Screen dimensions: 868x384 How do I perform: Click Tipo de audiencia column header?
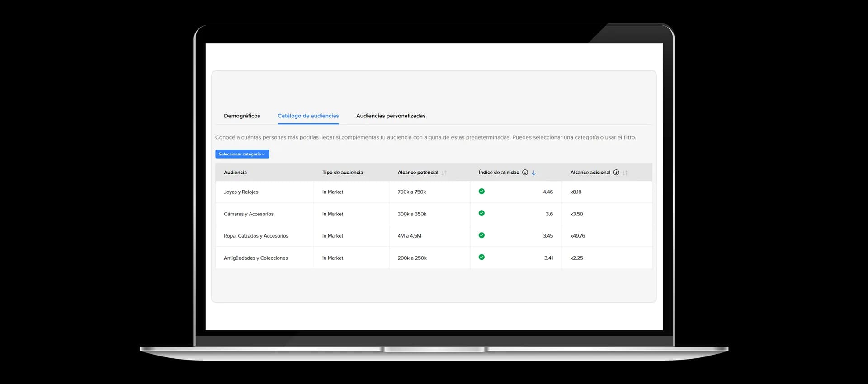[342, 173]
